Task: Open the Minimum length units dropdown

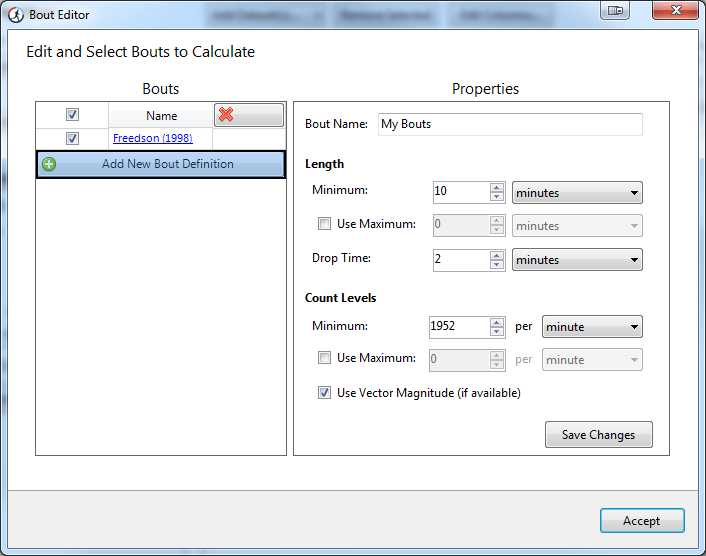Action: pos(577,192)
